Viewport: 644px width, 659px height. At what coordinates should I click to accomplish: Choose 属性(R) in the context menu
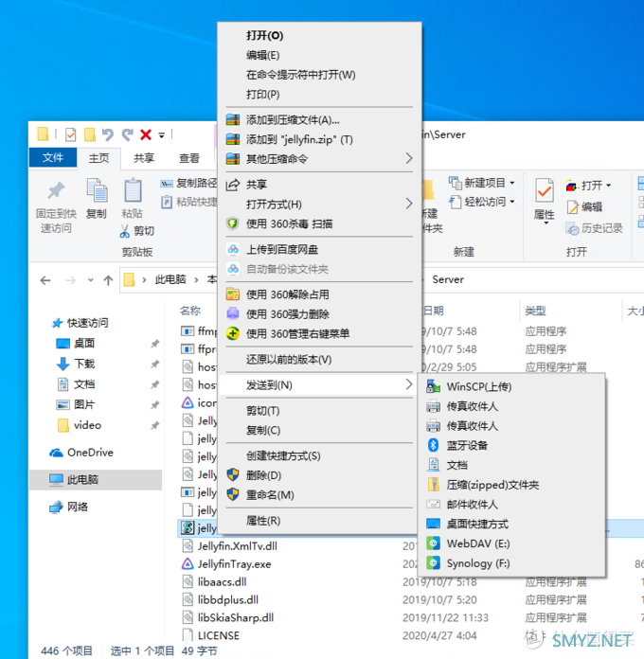[x=263, y=521]
